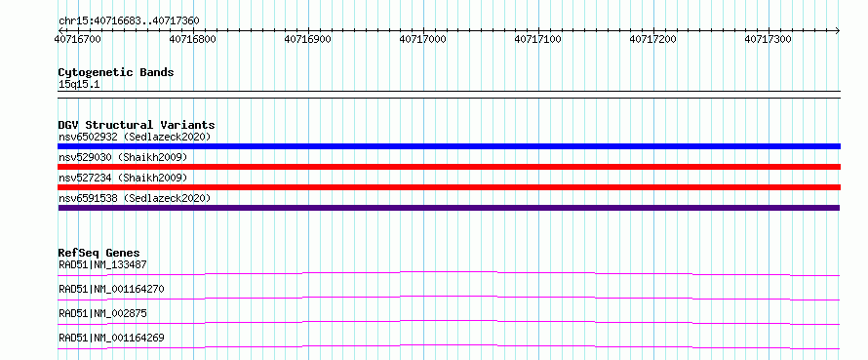
Task: Select the nsv6591538 (Sedlazeck2020) label
Action: [x=135, y=198]
